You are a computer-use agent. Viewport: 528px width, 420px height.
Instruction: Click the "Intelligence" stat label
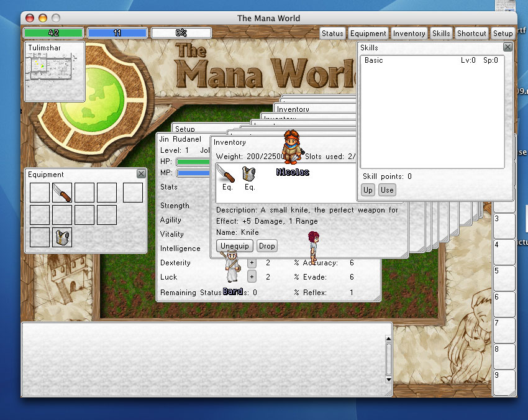tap(180, 249)
